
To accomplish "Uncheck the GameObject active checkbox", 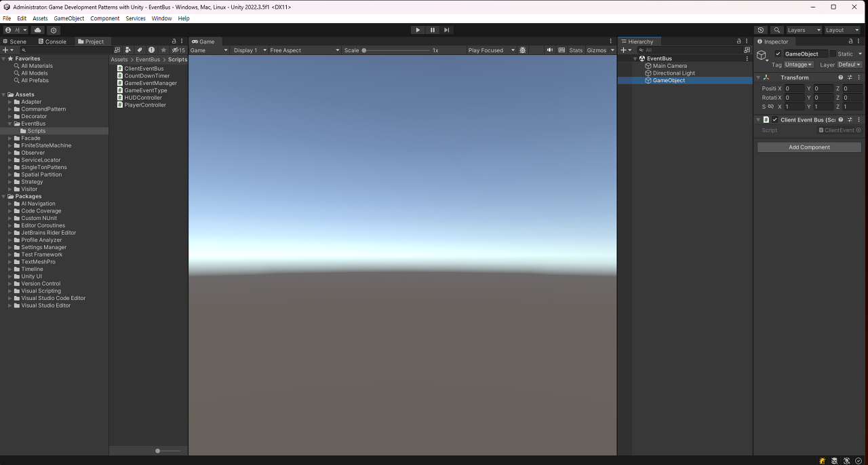I will point(778,54).
